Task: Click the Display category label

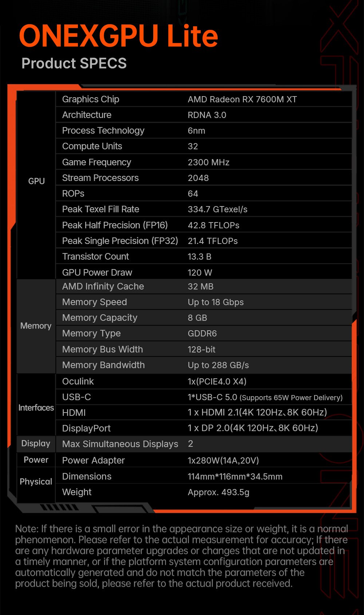Action: pyautogui.click(x=36, y=443)
